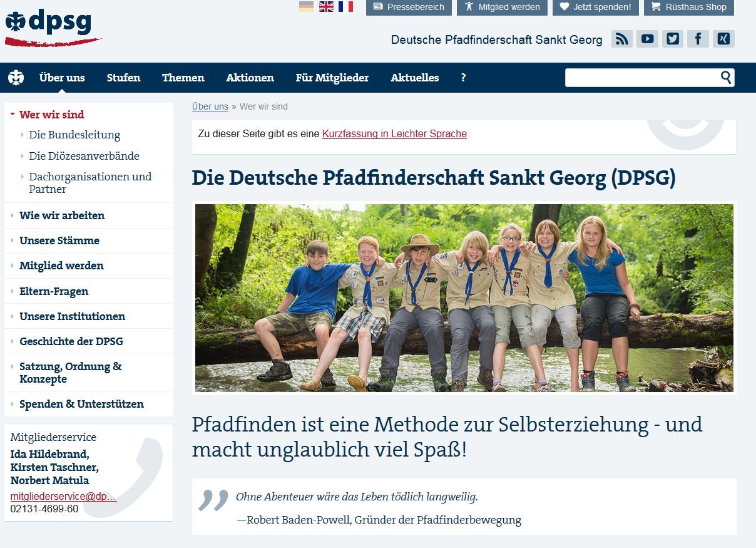Open Themen menu
This screenshot has width=756, height=548.
point(183,78)
